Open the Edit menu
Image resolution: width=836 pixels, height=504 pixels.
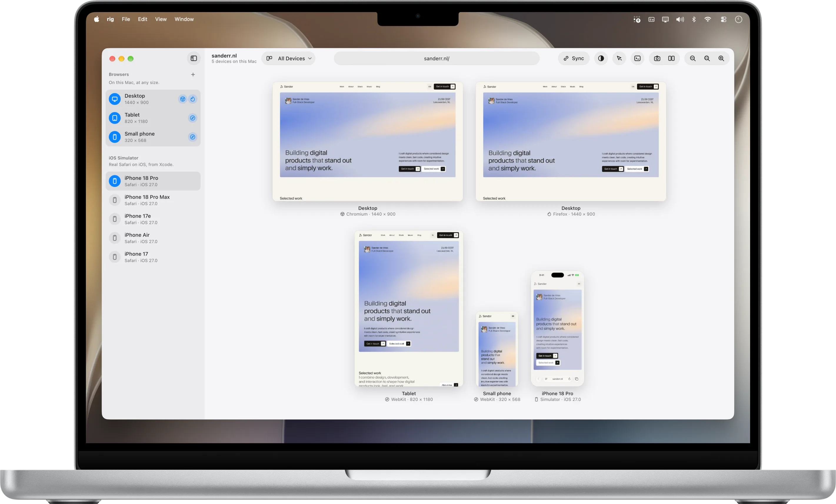pyautogui.click(x=142, y=19)
